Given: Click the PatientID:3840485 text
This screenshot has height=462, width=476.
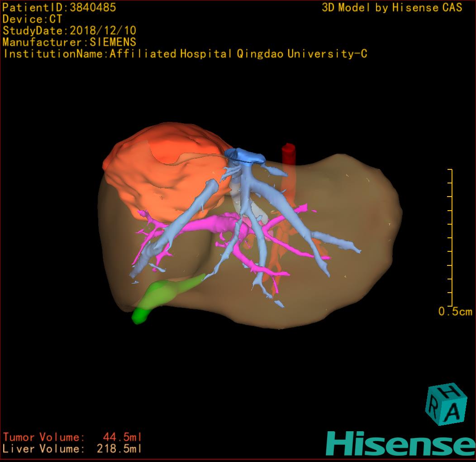Looking at the screenshot, I should coord(59,7).
